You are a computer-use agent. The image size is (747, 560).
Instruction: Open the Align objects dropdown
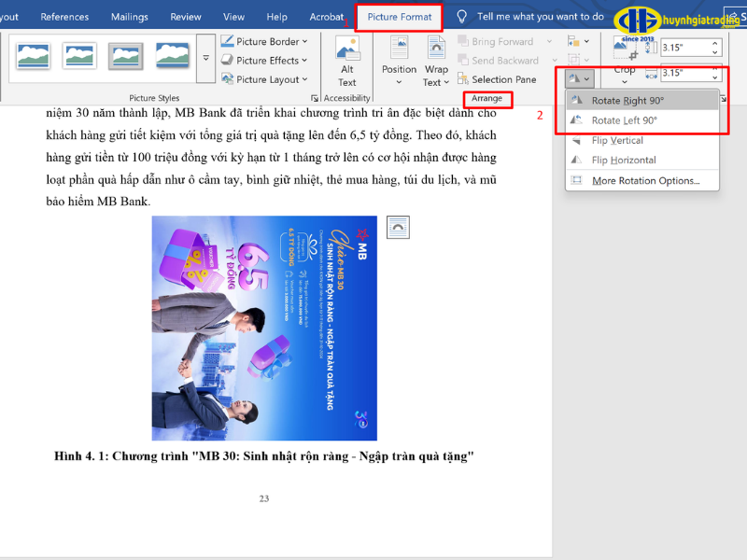tap(578, 41)
